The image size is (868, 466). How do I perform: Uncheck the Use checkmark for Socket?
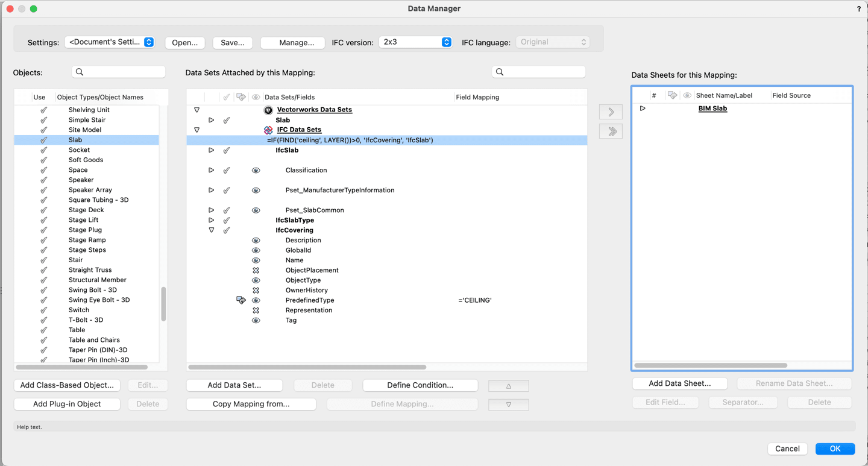tap(43, 150)
